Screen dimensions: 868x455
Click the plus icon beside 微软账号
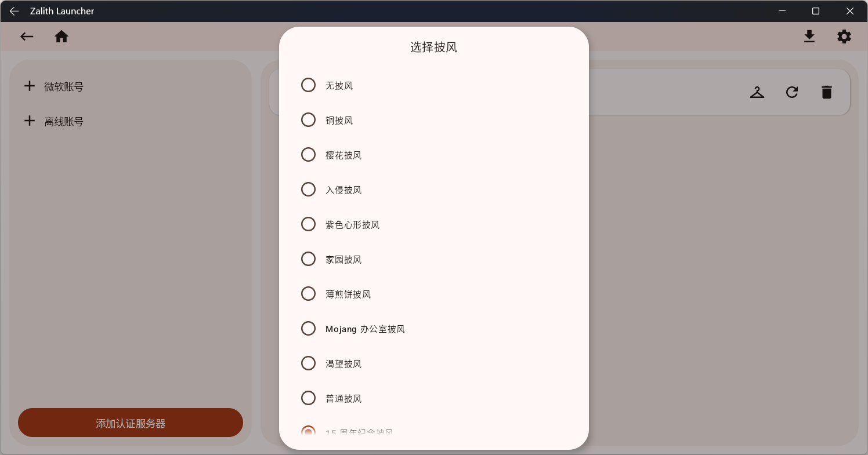(30, 86)
